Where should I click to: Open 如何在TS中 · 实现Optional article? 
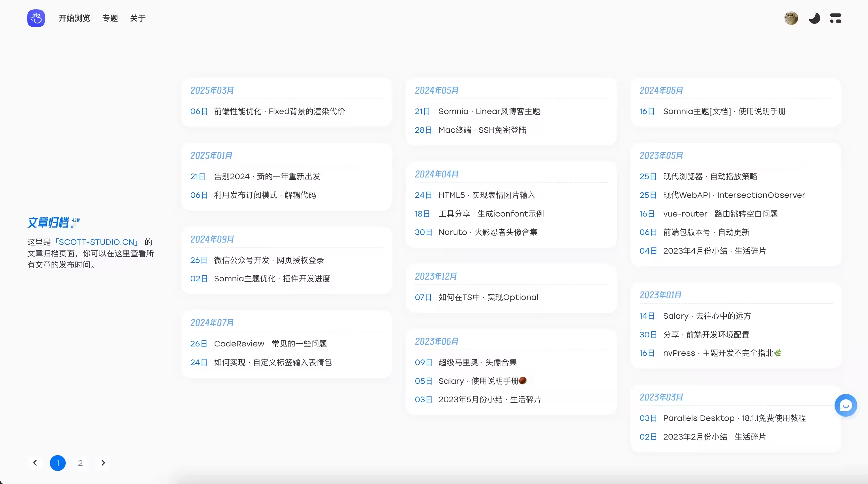[488, 297]
